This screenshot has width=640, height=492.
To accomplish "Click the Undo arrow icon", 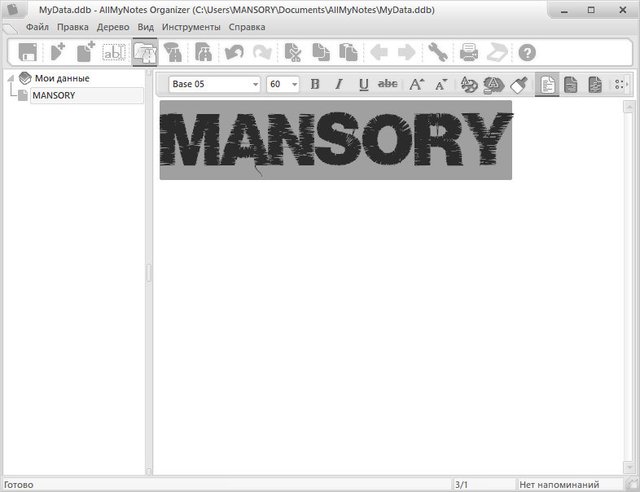I will (232, 52).
